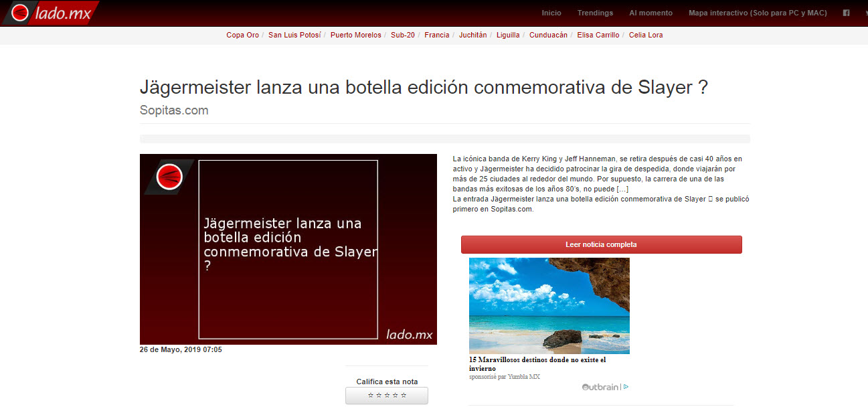Go to the Liguilla topic
868x415 pixels.
pos(508,35)
